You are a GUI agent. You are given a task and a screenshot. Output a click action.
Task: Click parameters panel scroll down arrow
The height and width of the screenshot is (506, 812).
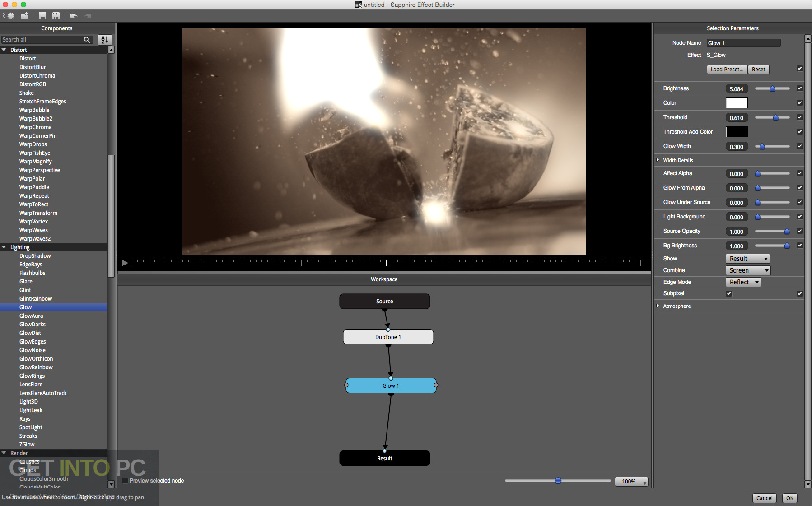pos(808,484)
